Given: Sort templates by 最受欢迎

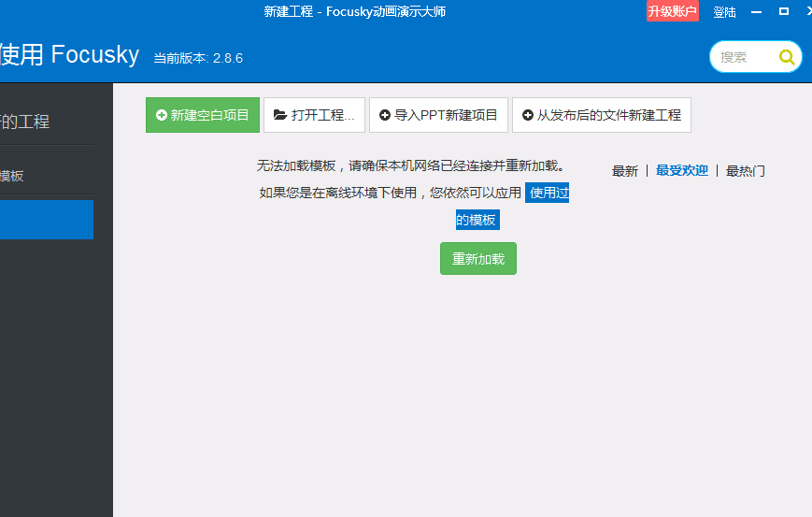Looking at the screenshot, I should [682, 170].
